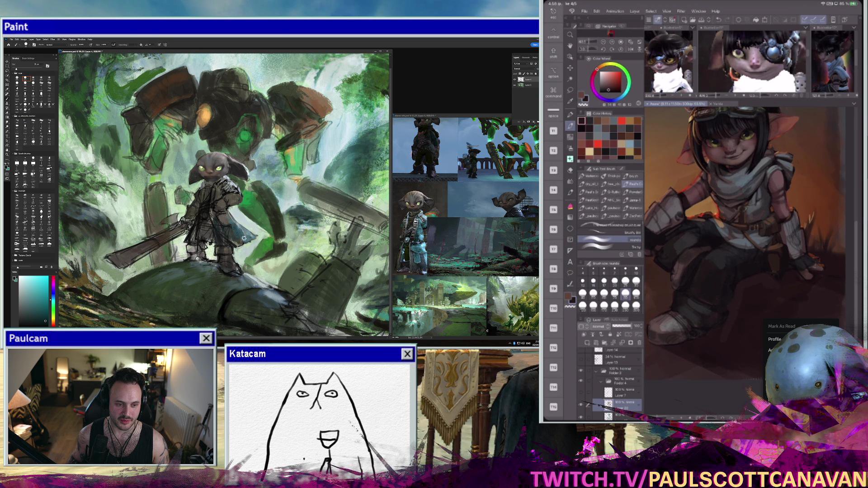This screenshot has height=488, width=868.
Task: Click the left goggles character reference thumbnail
Action: [669, 62]
